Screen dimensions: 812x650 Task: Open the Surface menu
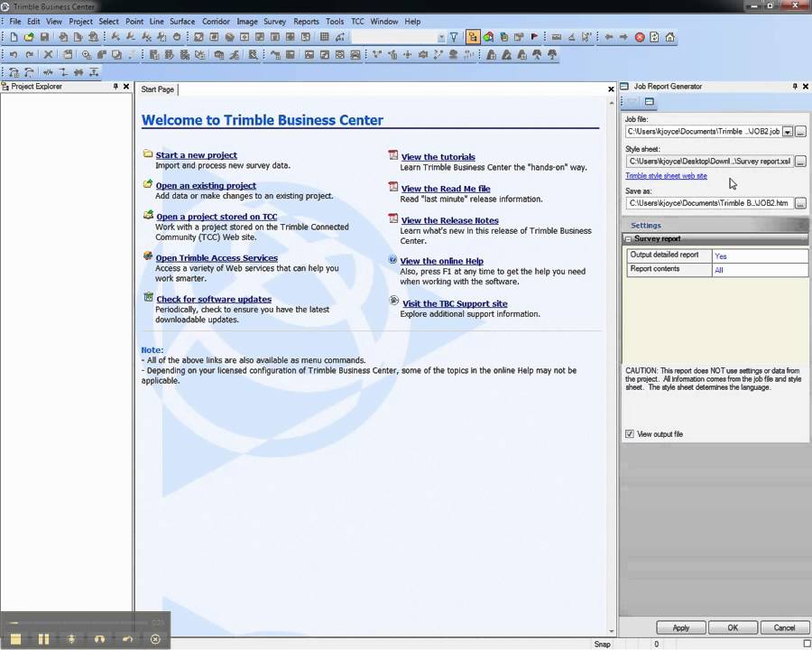[182, 22]
